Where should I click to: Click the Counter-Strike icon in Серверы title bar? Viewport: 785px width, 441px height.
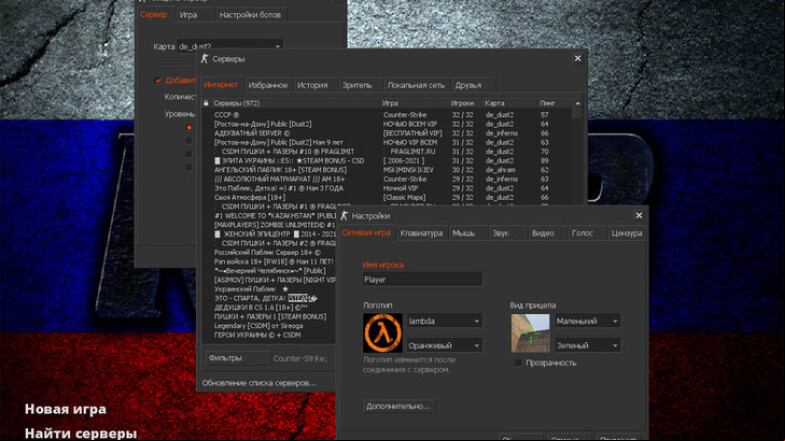click(x=204, y=59)
